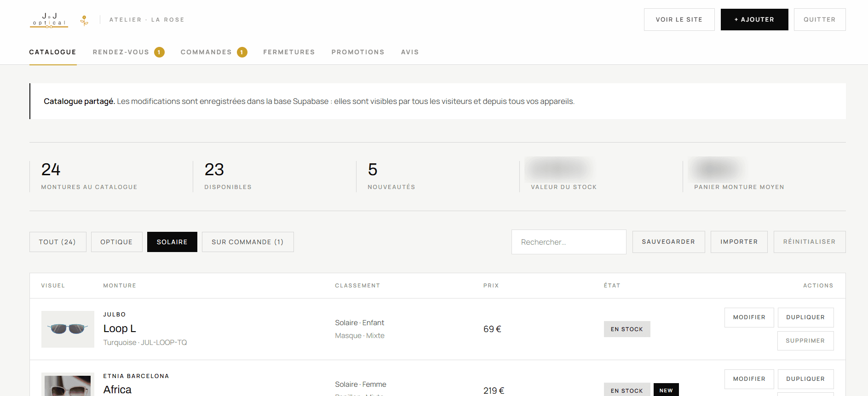Click the golden flower emblem icon
The image size is (868, 396).
pyautogui.click(x=84, y=20)
